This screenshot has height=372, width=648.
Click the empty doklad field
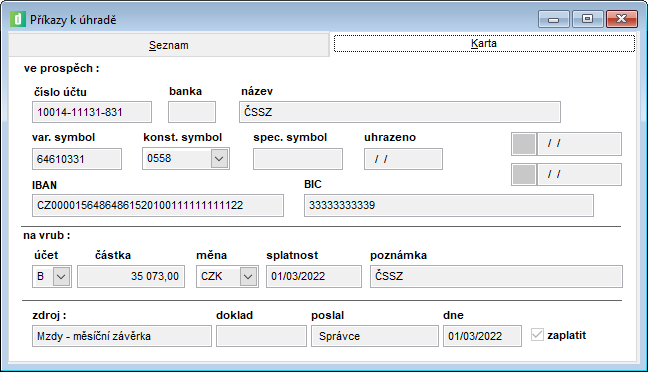pyautogui.click(x=261, y=336)
